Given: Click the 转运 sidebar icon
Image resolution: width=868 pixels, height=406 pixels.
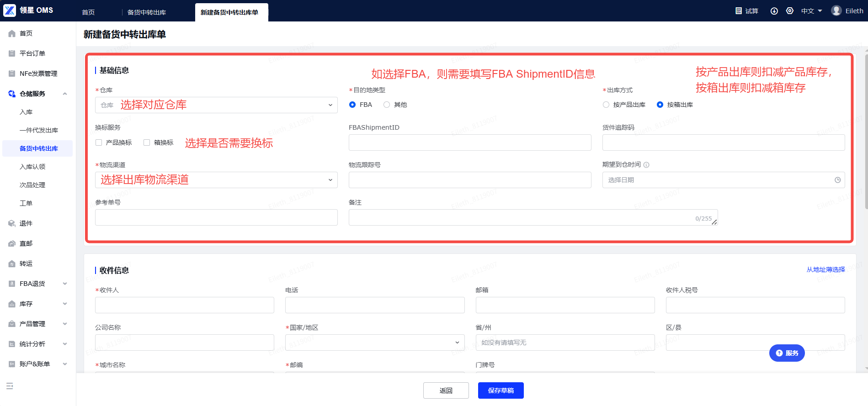Looking at the screenshot, I should (12, 264).
